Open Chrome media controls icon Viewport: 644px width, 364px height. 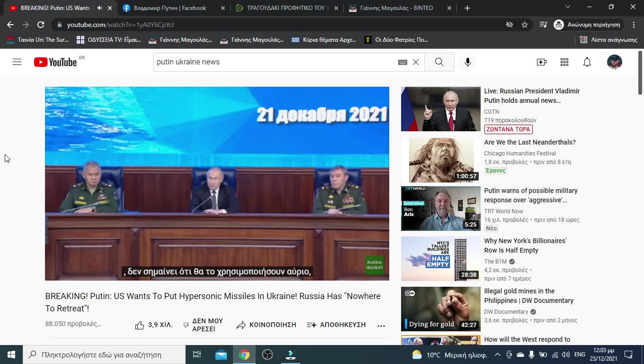(544, 25)
